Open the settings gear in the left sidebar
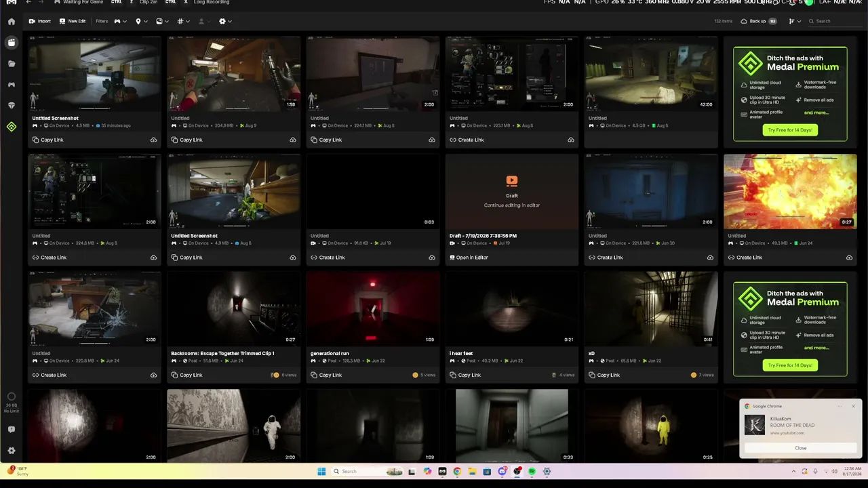This screenshot has width=868, height=488. [x=12, y=451]
